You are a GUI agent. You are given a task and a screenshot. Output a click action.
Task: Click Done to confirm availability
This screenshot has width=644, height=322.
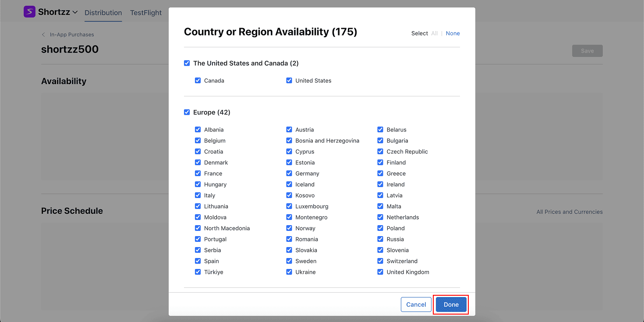[x=451, y=304]
